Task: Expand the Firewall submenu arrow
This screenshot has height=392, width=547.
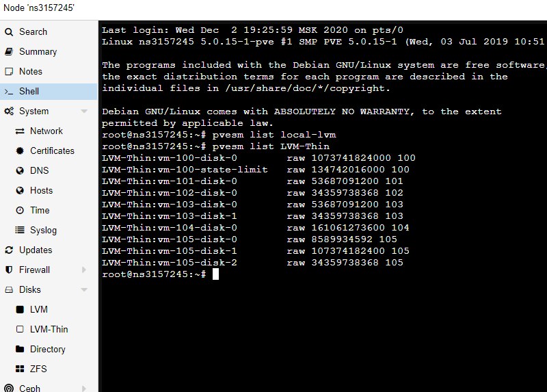Action: pos(84,270)
